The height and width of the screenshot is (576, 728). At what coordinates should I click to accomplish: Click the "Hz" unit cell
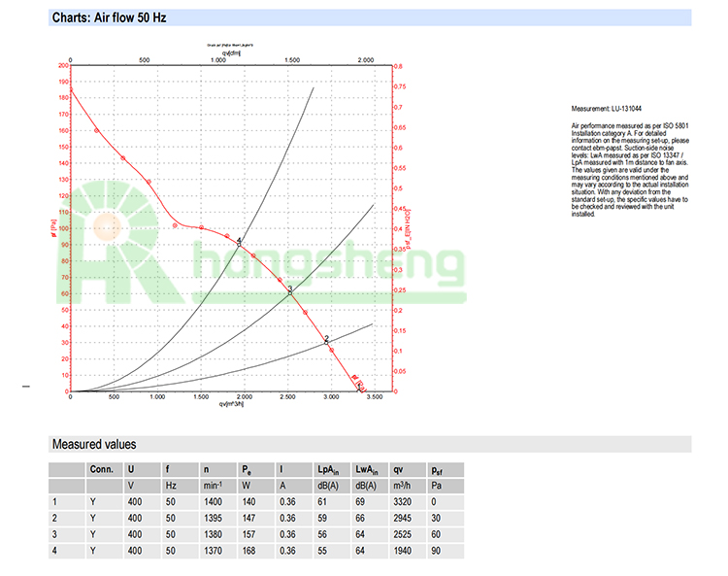[x=171, y=486]
